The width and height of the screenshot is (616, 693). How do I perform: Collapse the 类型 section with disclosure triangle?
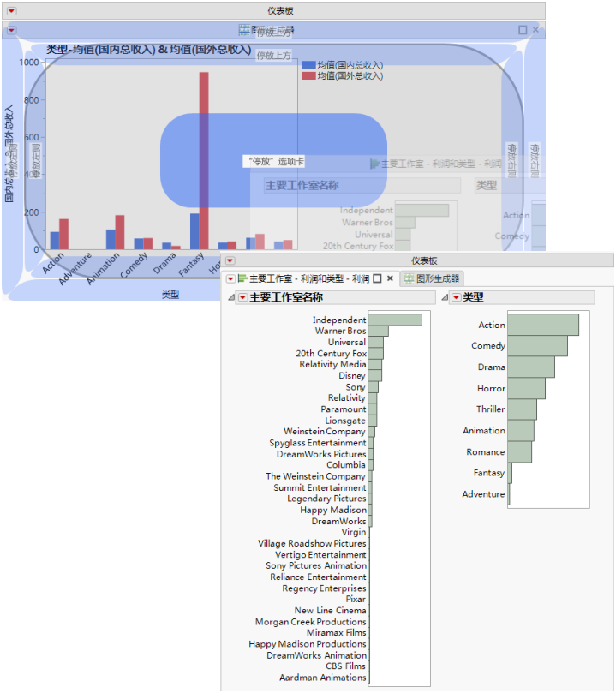point(445,297)
